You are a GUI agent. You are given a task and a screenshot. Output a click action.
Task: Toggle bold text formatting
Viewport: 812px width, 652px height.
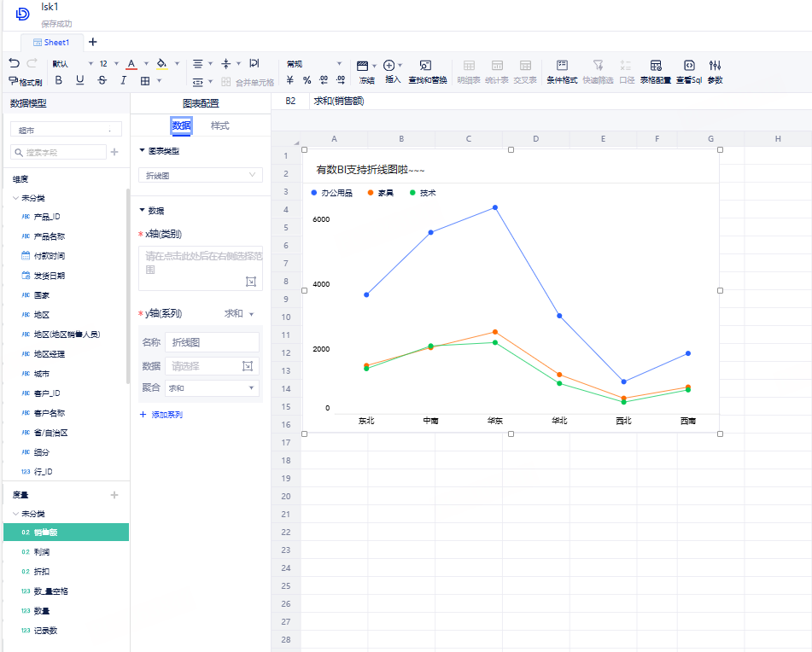point(59,80)
